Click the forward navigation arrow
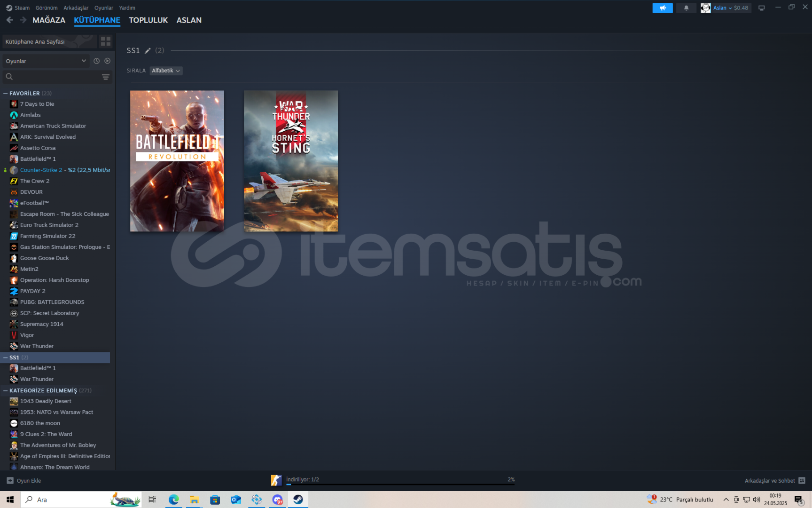The height and width of the screenshot is (508, 812). [x=23, y=20]
